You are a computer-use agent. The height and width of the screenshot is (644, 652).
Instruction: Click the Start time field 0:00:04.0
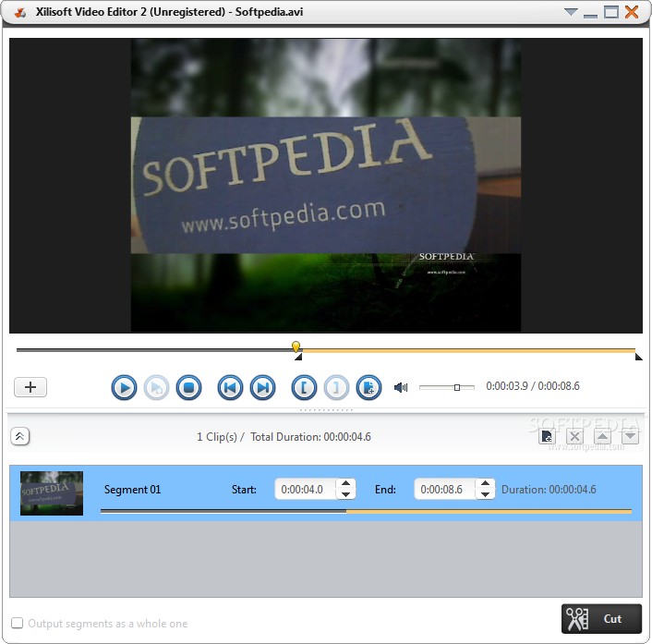[306, 490]
